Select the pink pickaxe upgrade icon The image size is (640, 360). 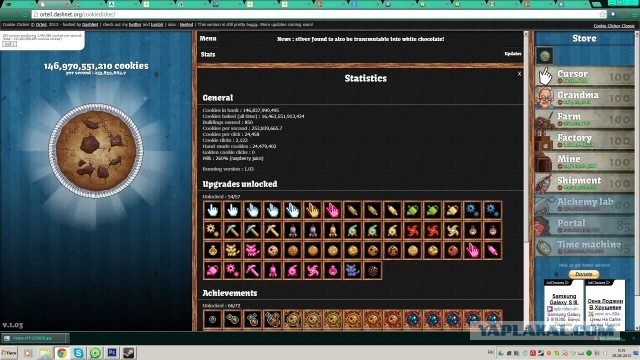253,270
